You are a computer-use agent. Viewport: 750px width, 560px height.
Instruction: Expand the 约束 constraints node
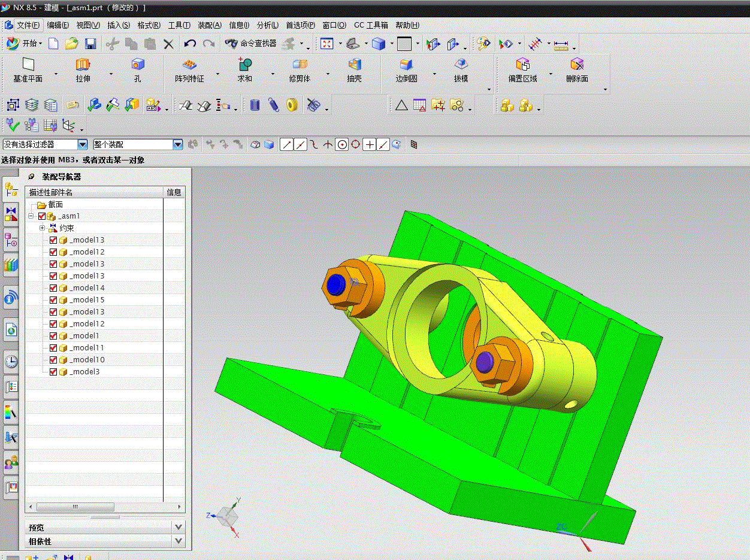click(42, 228)
